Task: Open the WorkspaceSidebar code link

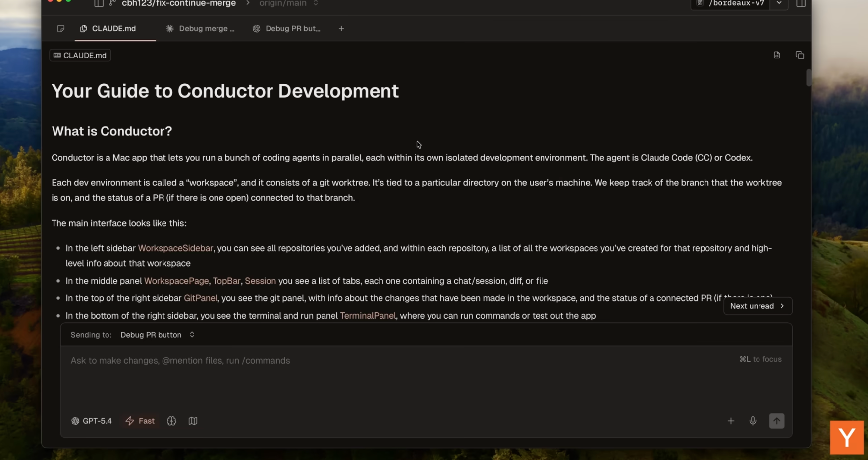Action: [175, 248]
